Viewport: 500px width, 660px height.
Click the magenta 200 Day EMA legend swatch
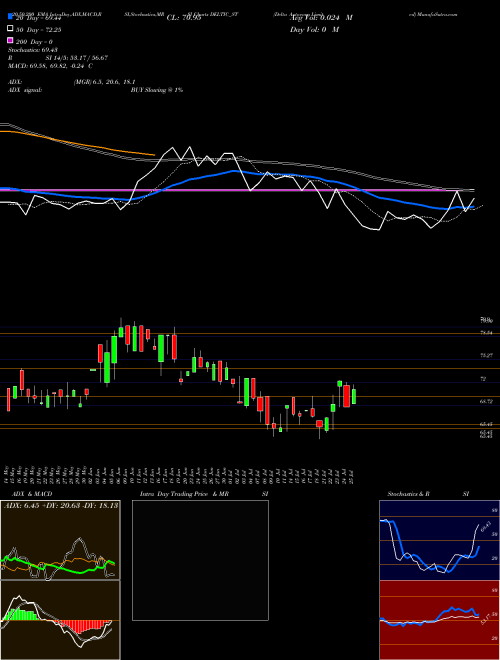coord(10,40)
